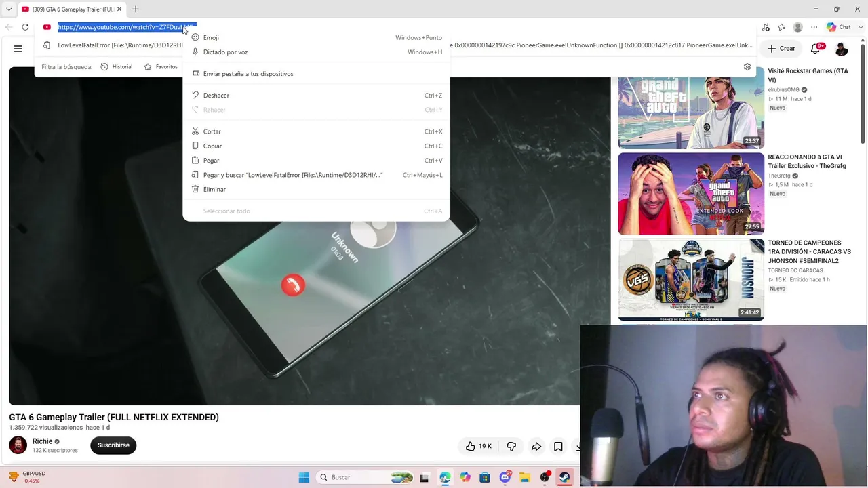Open the Windows Start menu

click(x=304, y=477)
